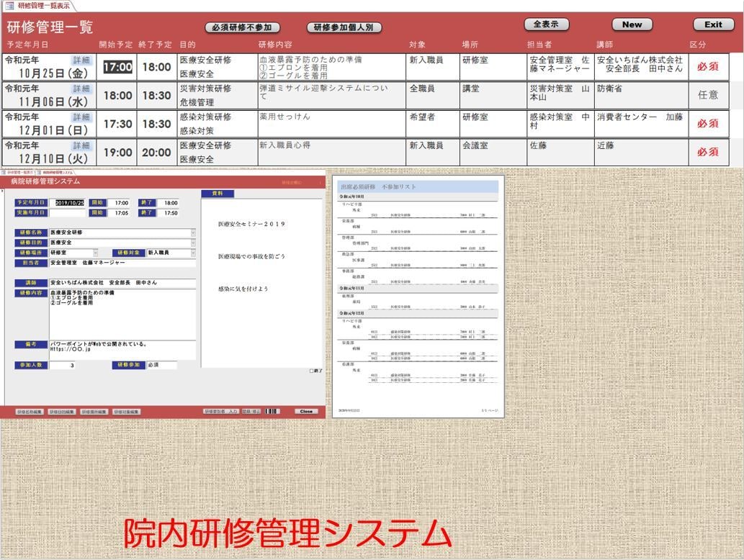Click the Exit button
The width and height of the screenshot is (744, 560).
coord(713,24)
